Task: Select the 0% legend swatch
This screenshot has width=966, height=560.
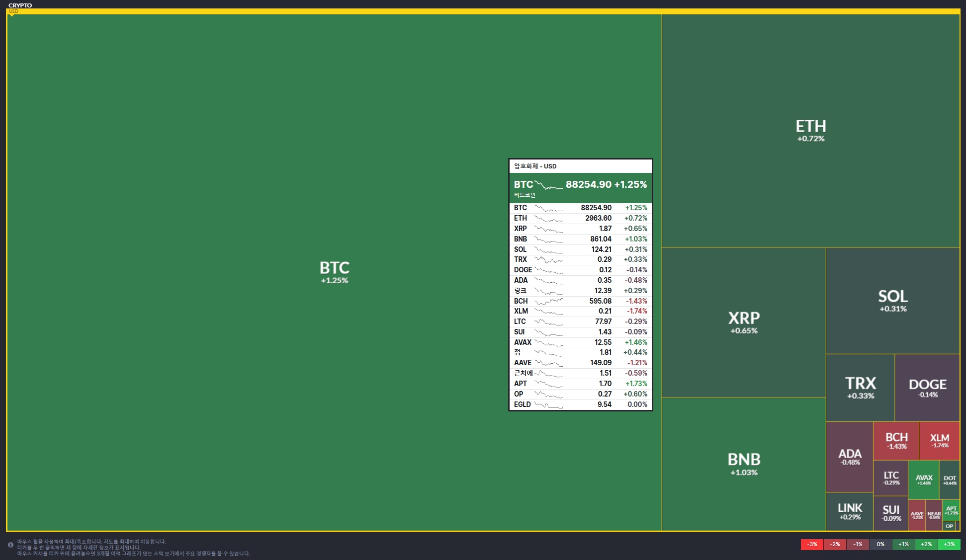Action: [880, 544]
